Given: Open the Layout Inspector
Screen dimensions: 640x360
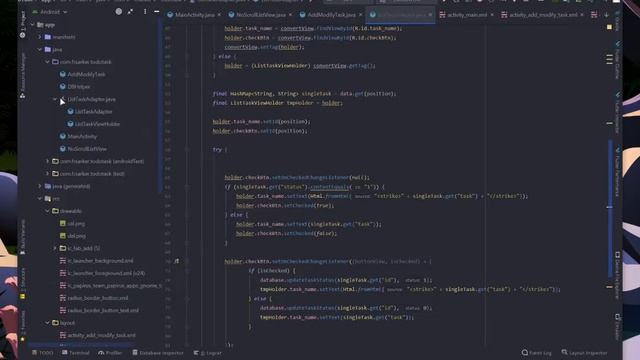Looking at the screenshot, I should [584, 353].
